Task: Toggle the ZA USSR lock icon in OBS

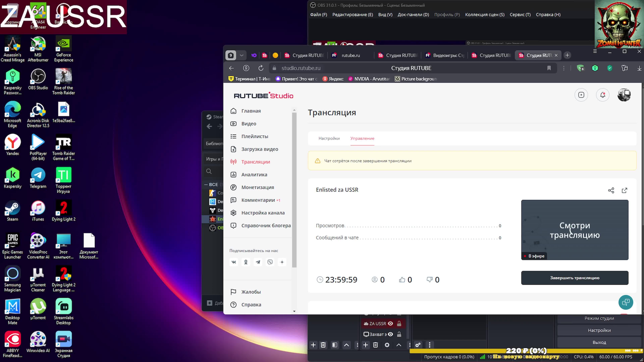Action: tap(398, 324)
